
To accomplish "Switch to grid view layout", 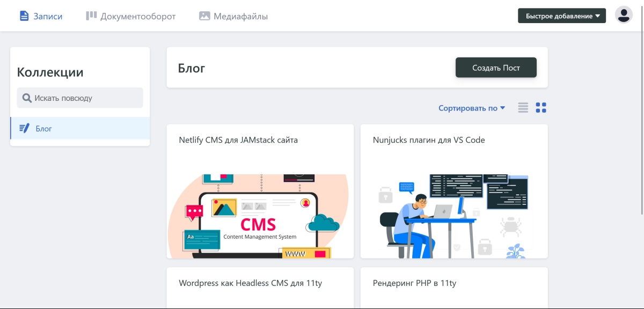I will 541,108.
